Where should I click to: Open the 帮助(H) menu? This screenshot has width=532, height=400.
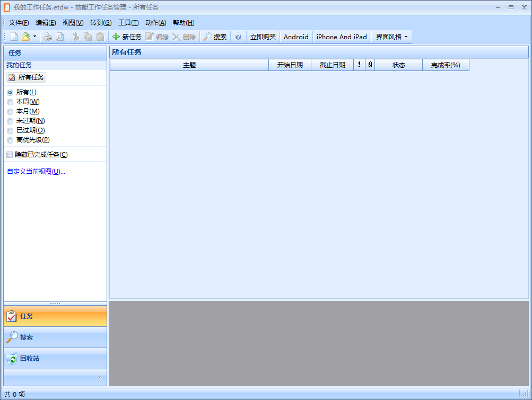(184, 23)
